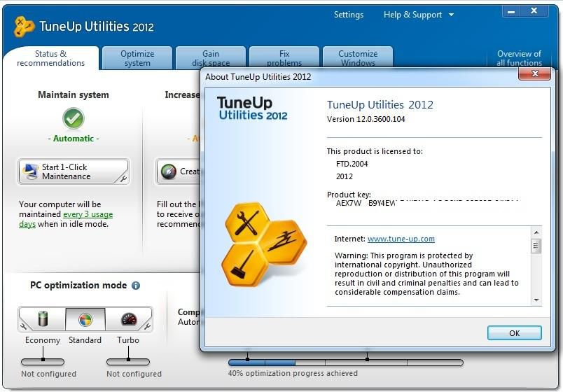
Task: Click the Economy configuration slider
Action: point(43,361)
